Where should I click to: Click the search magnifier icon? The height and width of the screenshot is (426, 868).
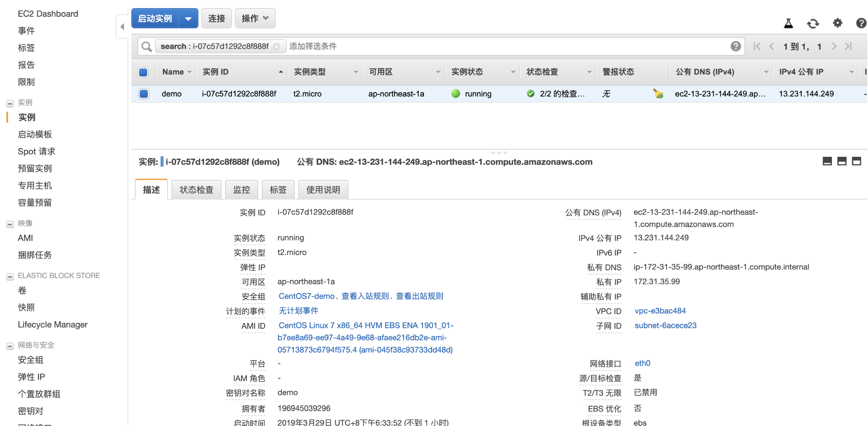coord(146,46)
